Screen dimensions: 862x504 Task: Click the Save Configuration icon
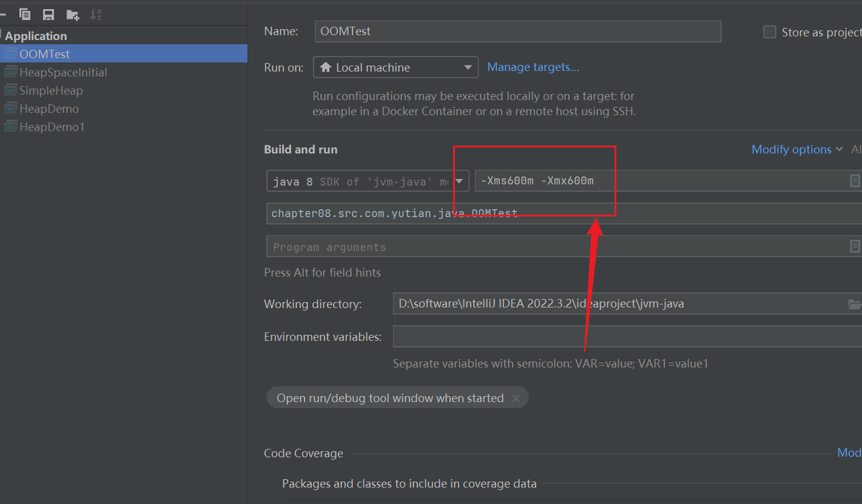tap(49, 15)
